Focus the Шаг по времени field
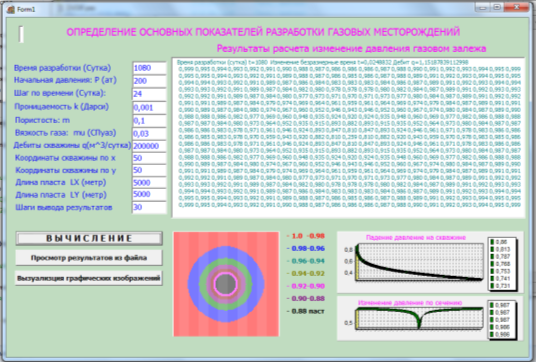536x362 pixels. (149, 94)
